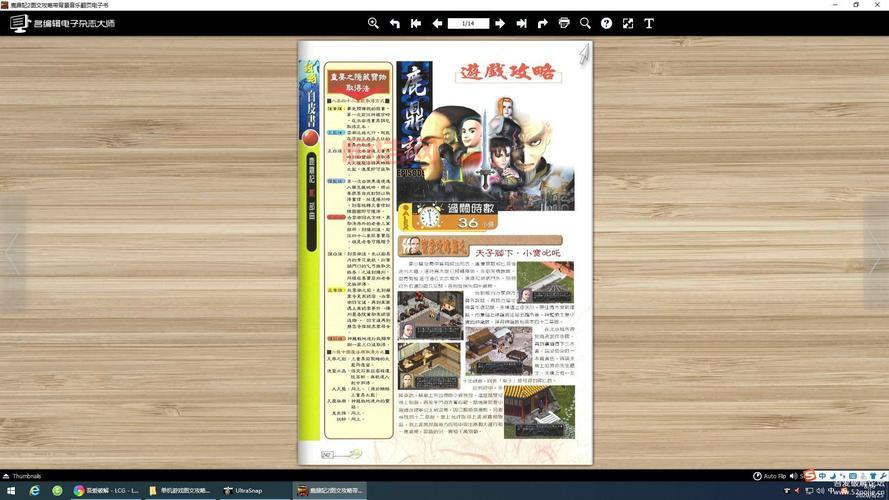
Task: Expand the Thumbnails panel
Action: 22,476
